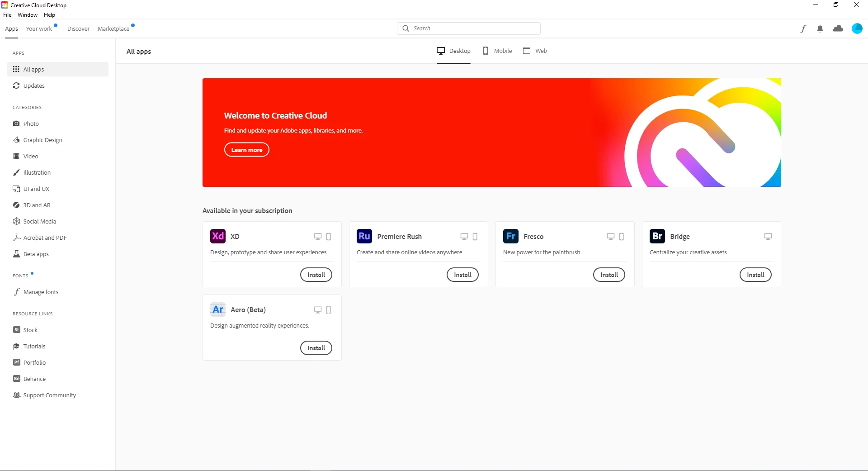Viewport: 868px width, 471px height.
Task: Click the desktop platform icon on XD card
Action: pos(318,237)
